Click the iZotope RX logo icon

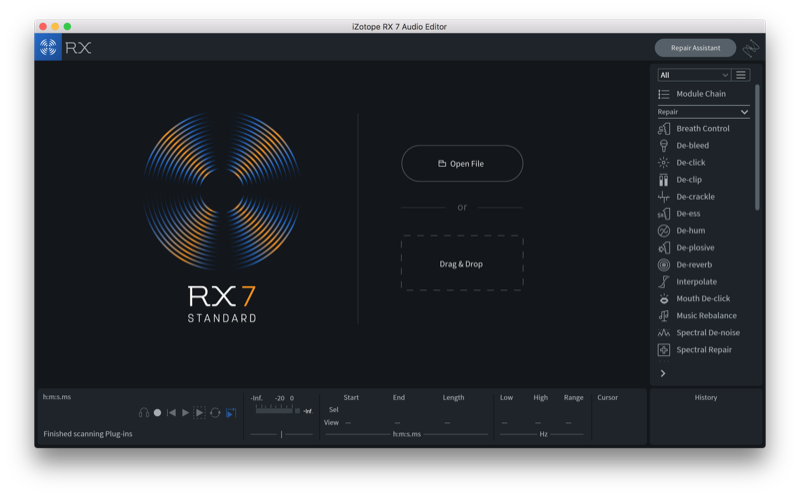(x=48, y=47)
